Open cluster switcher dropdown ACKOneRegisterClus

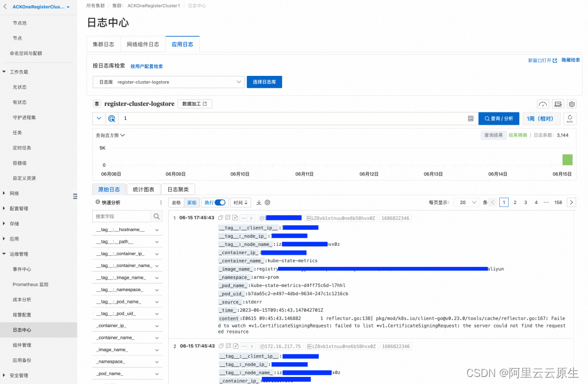[x=41, y=6]
